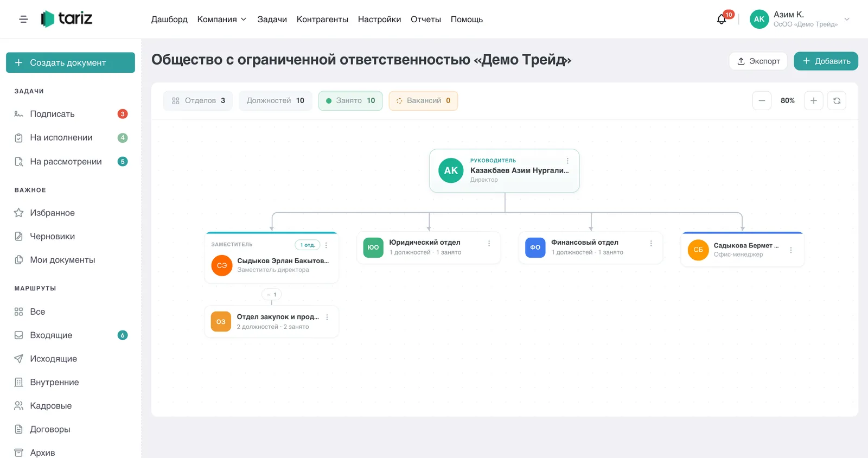Toggle the hamburger sidebar menu
The width and height of the screenshot is (868, 458).
pos(23,19)
